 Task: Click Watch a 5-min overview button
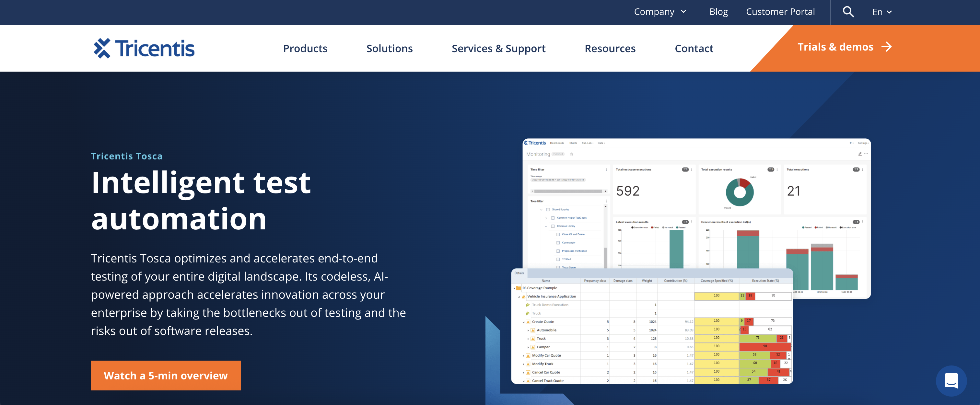(x=166, y=375)
